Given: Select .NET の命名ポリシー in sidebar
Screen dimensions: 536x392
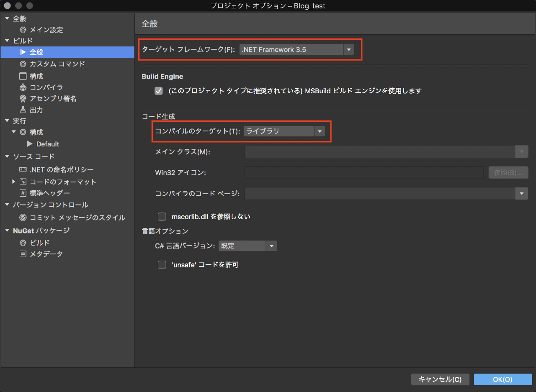Looking at the screenshot, I should [62, 169].
